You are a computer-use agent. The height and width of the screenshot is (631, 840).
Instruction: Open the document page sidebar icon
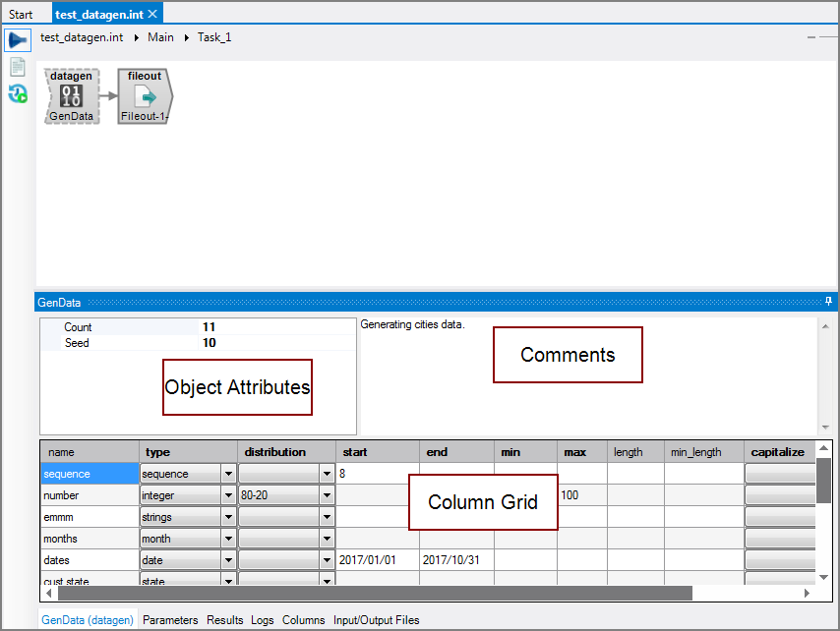[x=17, y=67]
